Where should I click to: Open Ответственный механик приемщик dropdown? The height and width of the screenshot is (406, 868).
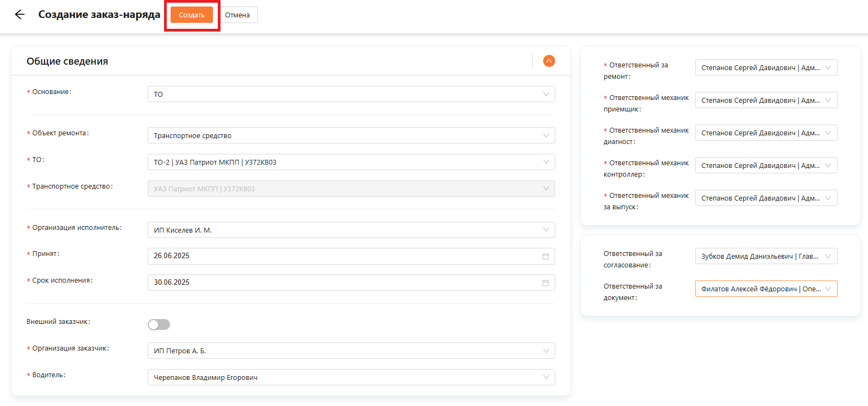(x=765, y=101)
